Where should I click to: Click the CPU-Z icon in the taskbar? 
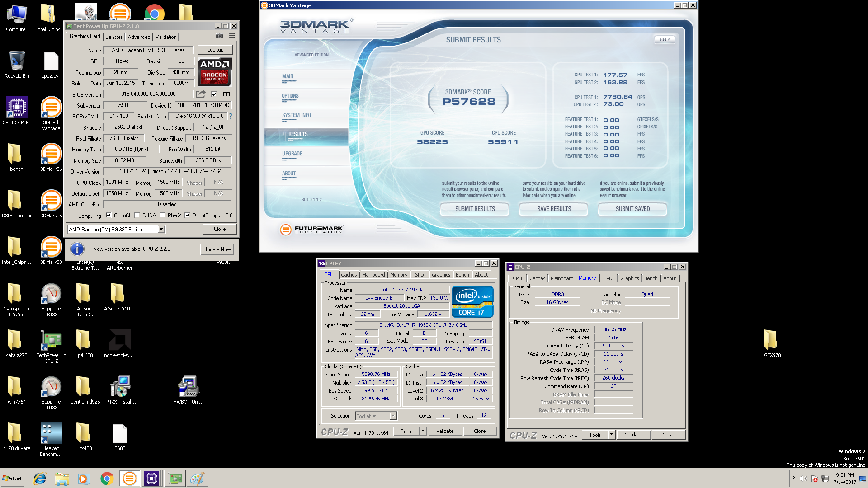click(151, 479)
